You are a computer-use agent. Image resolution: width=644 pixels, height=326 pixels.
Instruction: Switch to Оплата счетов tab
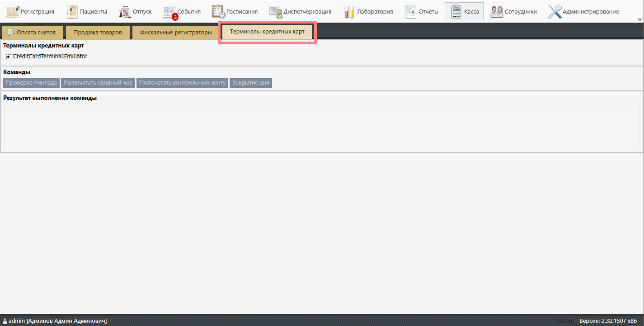(32, 33)
